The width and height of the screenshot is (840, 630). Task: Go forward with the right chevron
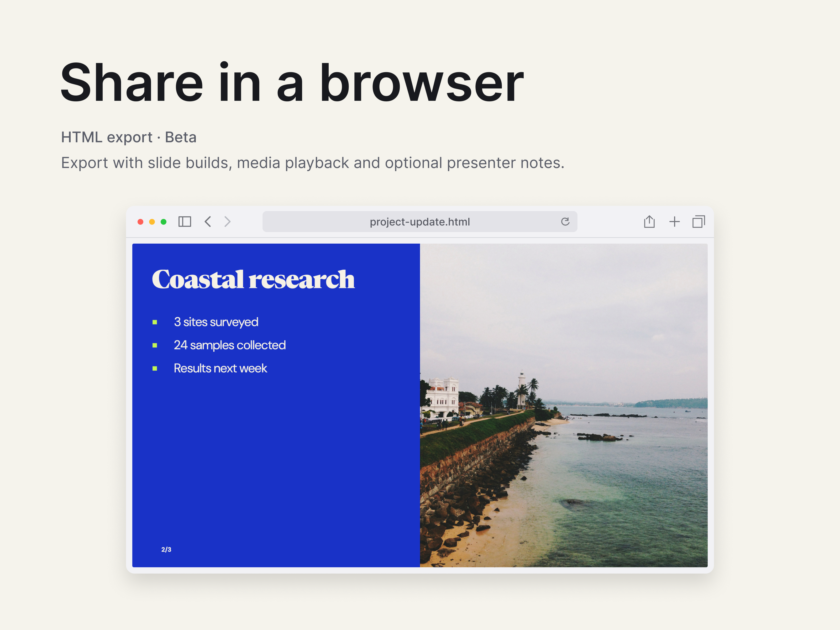click(227, 221)
